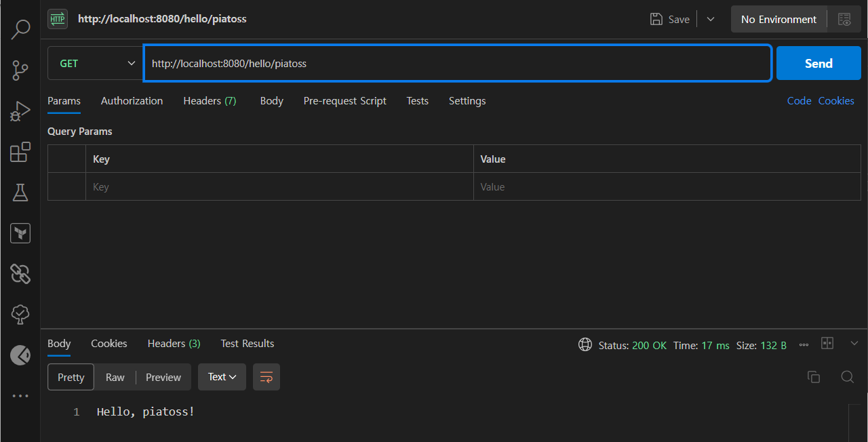Screen dimensions: 868x442
Task: Collapse the response pane with chevron
Action: 854,344
